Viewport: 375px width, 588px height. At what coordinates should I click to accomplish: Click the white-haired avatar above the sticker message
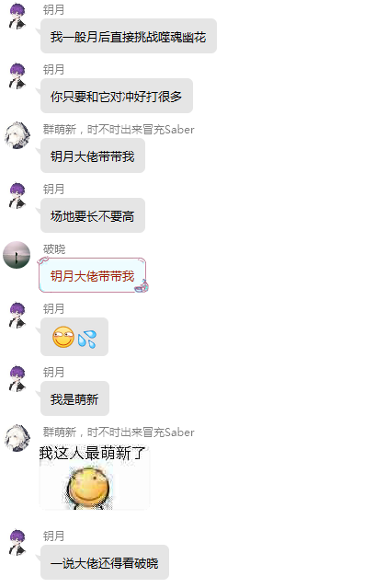coord(17,438)
